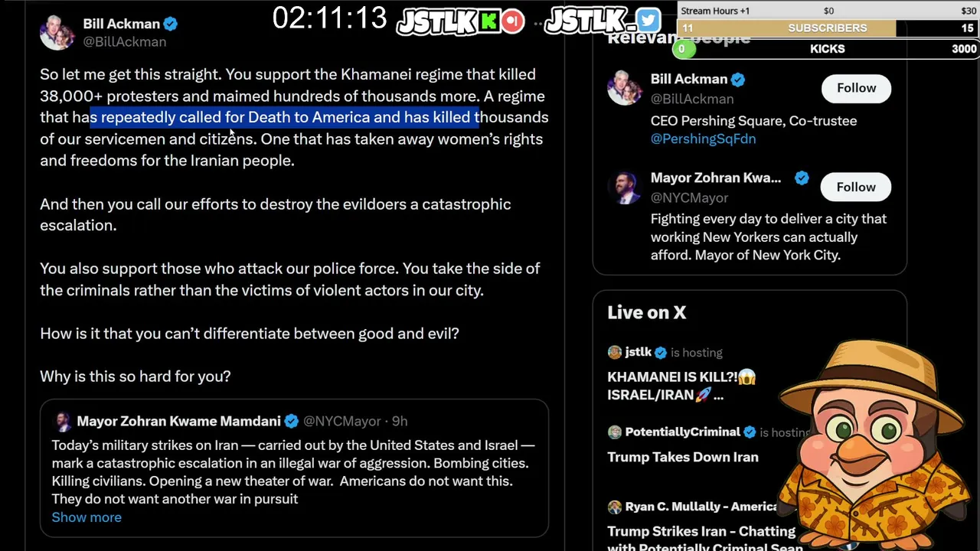Screen dimensions: 980x551
Task: Follow Bill Ackman in Relevant people
Action: tap(856, 88)
